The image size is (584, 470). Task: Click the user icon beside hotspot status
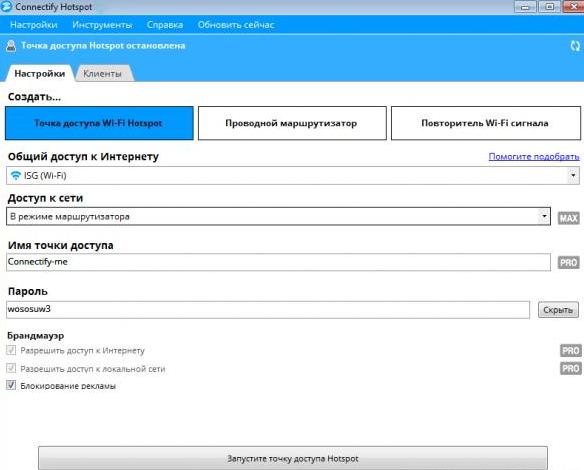pyautogui.click(x=11, y=46)
